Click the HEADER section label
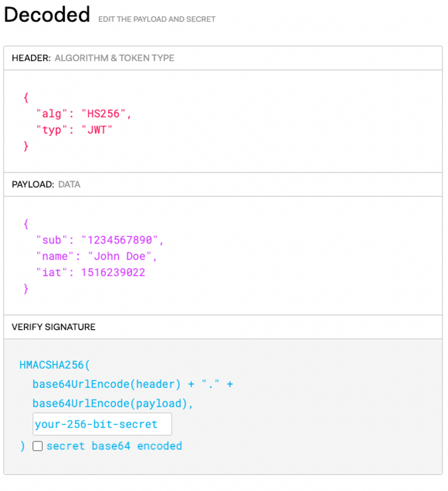 click(31, 58)
